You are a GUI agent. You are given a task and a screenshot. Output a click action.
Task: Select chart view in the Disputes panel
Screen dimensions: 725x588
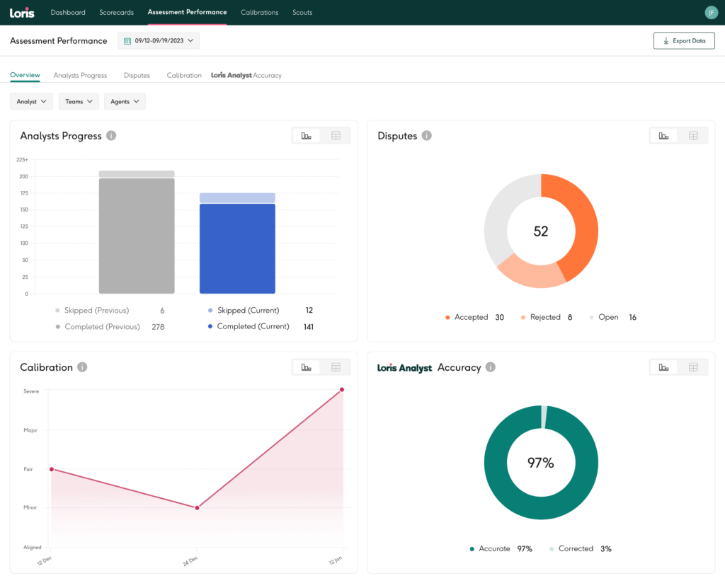point(663,135)
